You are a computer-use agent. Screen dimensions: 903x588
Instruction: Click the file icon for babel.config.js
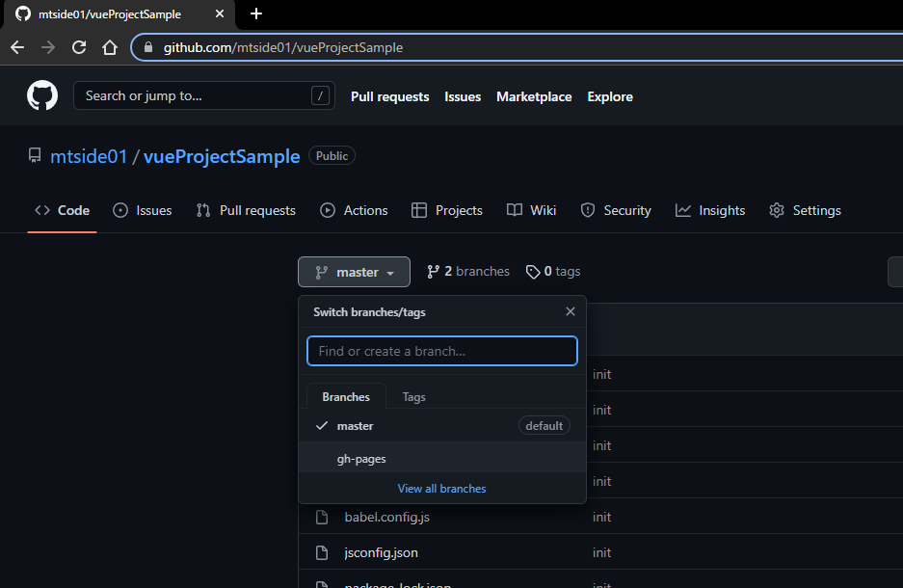(x=322, y=518)
